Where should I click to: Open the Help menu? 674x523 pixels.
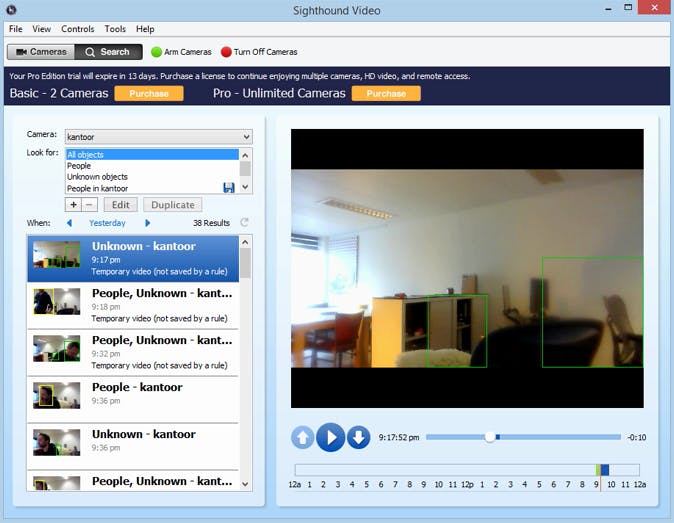pos(145,29)
